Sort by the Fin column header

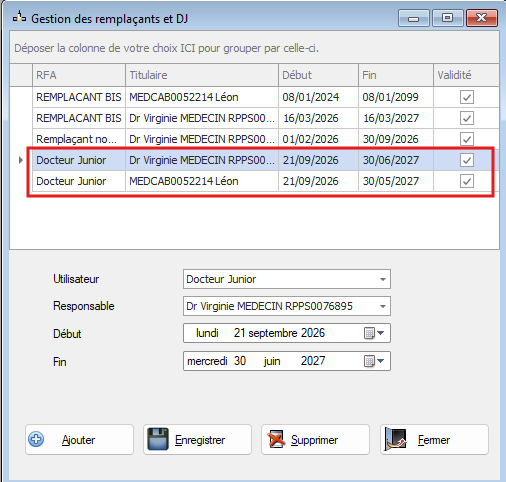click(x=396, y=75)
